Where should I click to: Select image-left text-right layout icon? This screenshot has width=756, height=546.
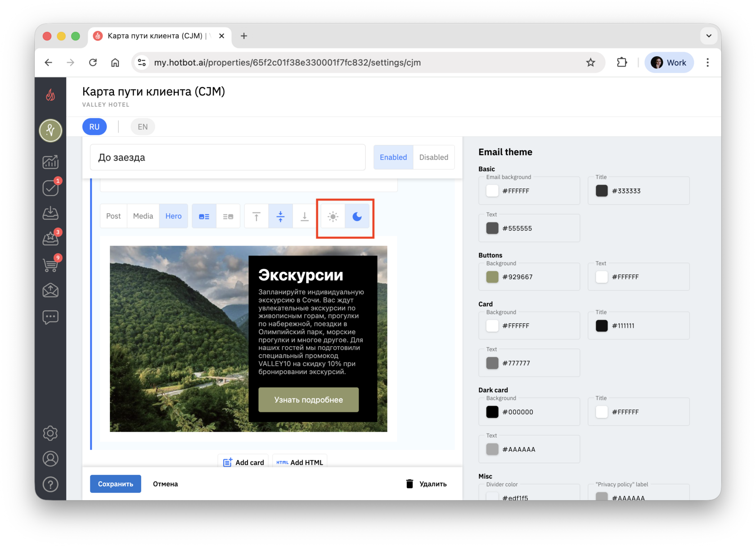[x=204, y=216]
